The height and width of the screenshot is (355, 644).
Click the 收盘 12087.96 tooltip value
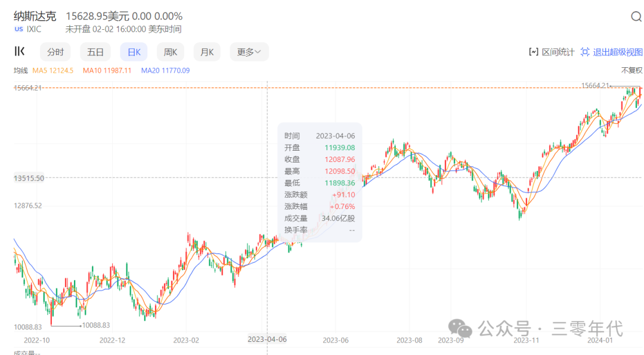pyautogui.click(x=340, y=159)
